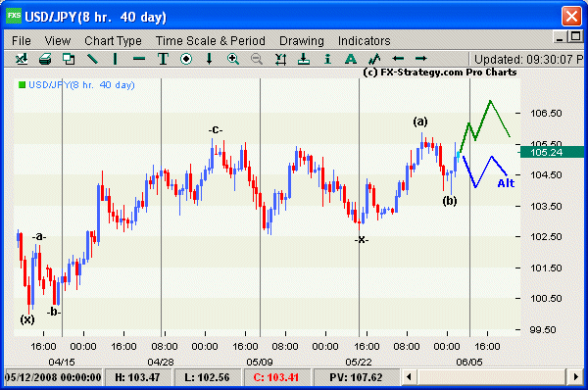This screenshot has height=390, width=588.
Task: Minimize the inner chart window
Action: [x=560, y=37]
